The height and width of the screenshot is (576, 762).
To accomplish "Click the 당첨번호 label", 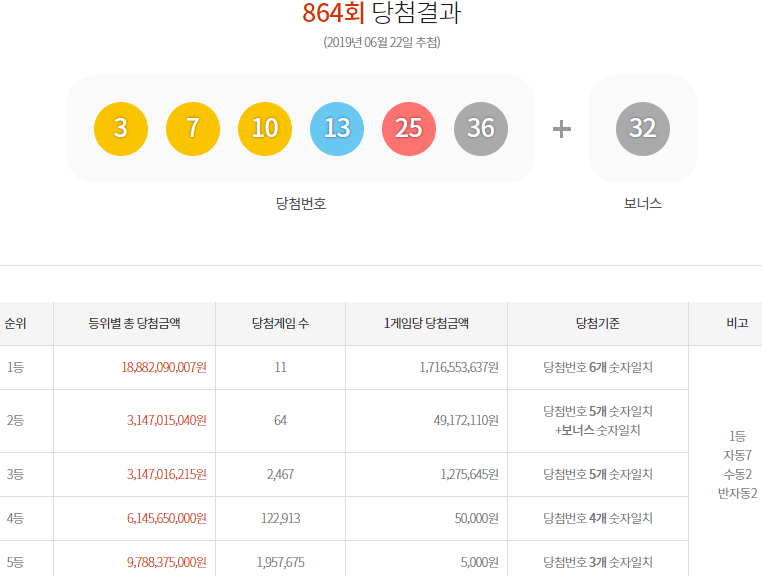I will (301, 203).
